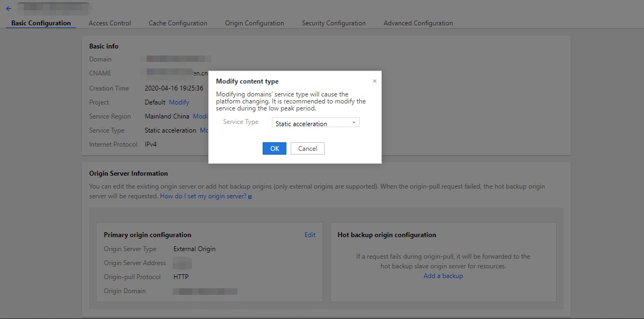Click the back arrow icon
Viewport: 644px width, 319px height.
click(9, 8)
